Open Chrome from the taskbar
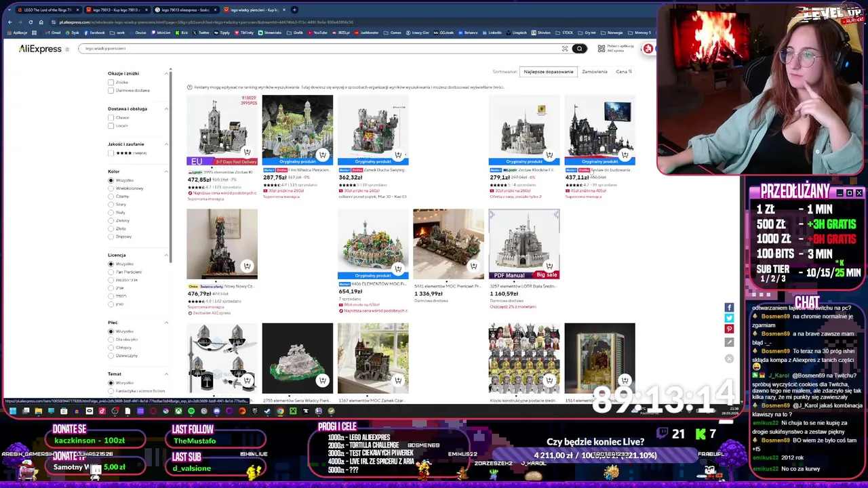The width and height of the screenshot is (868, 488). click(x=280, y=411)
